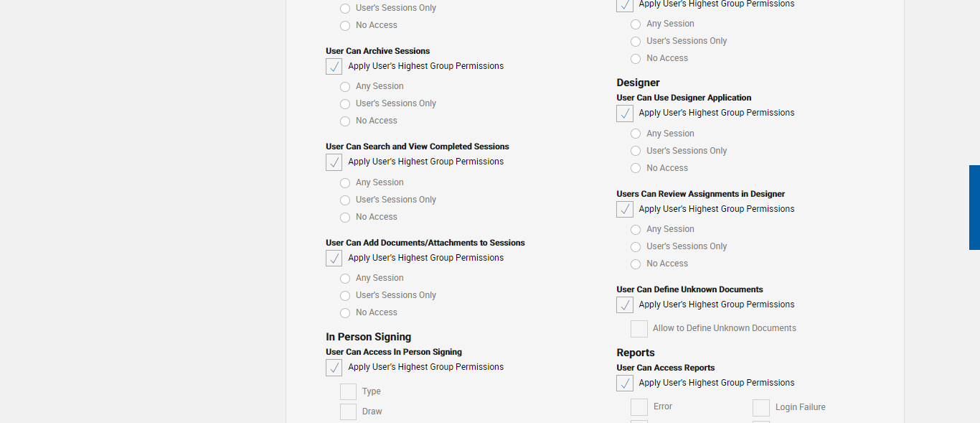Uncheck group permissions under Access In Person Signing
Image resolution: width=980 pixels, height=423 pixels.
tap(334, 368)
